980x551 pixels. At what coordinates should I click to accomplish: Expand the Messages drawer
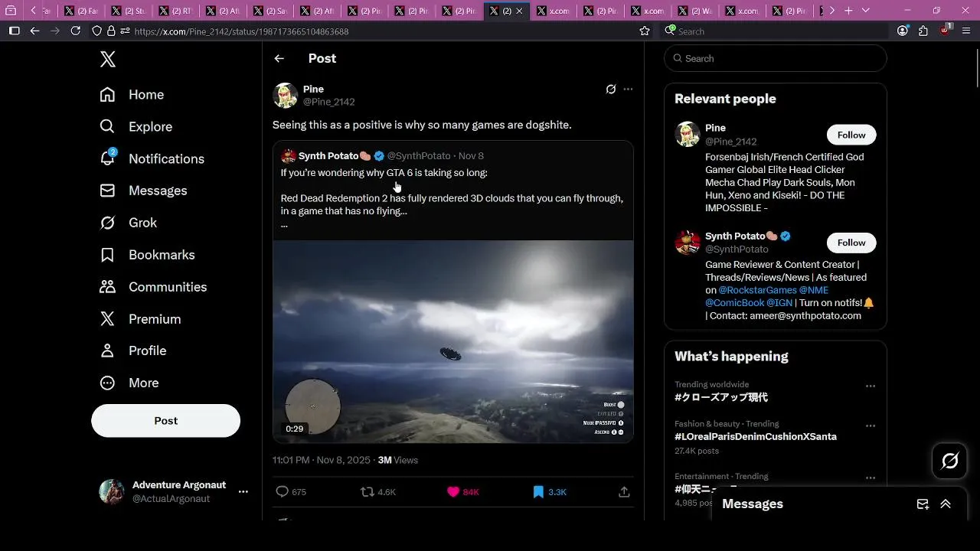[946, 504]
